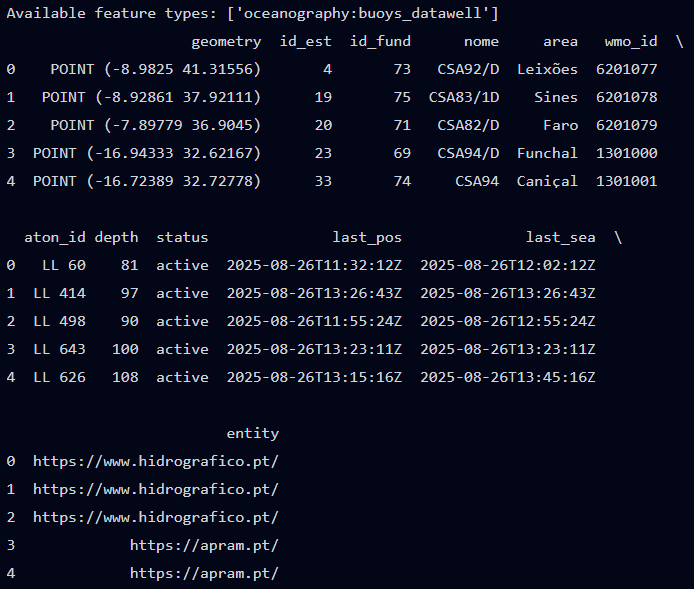Click the POINT (-8.9825 41.31556) geometry value
Image resolution: width=694 pixels, height=589 pixels.
click(x=155, y=69)
